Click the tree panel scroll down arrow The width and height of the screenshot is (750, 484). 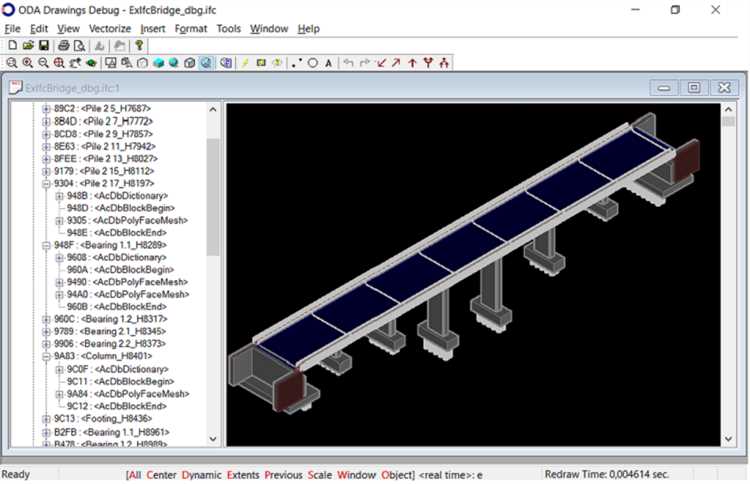pyautogui.click(x=213, y=439)
